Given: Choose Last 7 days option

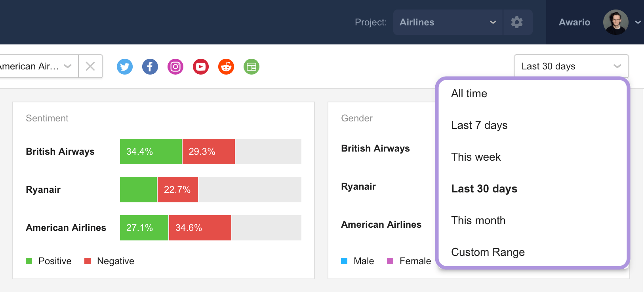Looking at the screenshot, I should pyautogui.click(x=533, y=125).
